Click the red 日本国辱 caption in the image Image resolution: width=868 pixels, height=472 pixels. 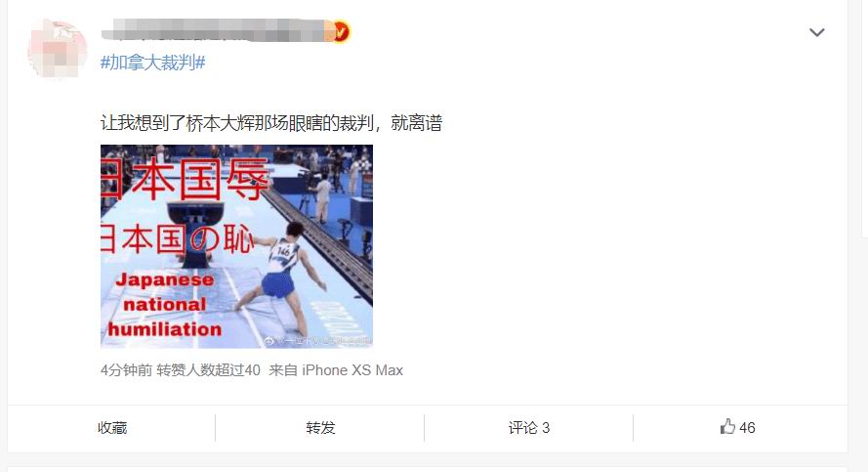click(x=185, y=179)
